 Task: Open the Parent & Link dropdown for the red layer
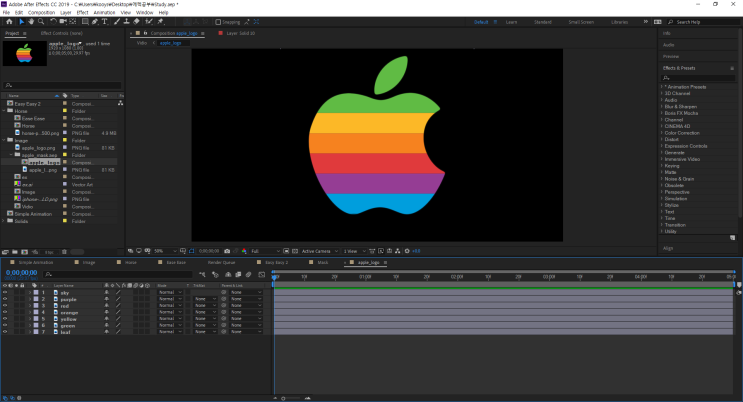(x=246, y=306)
